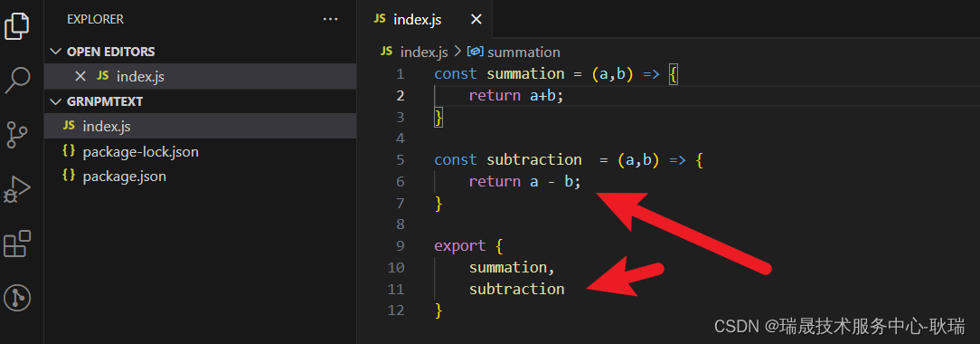Click 'return a - b;' statement

(525, 181)
